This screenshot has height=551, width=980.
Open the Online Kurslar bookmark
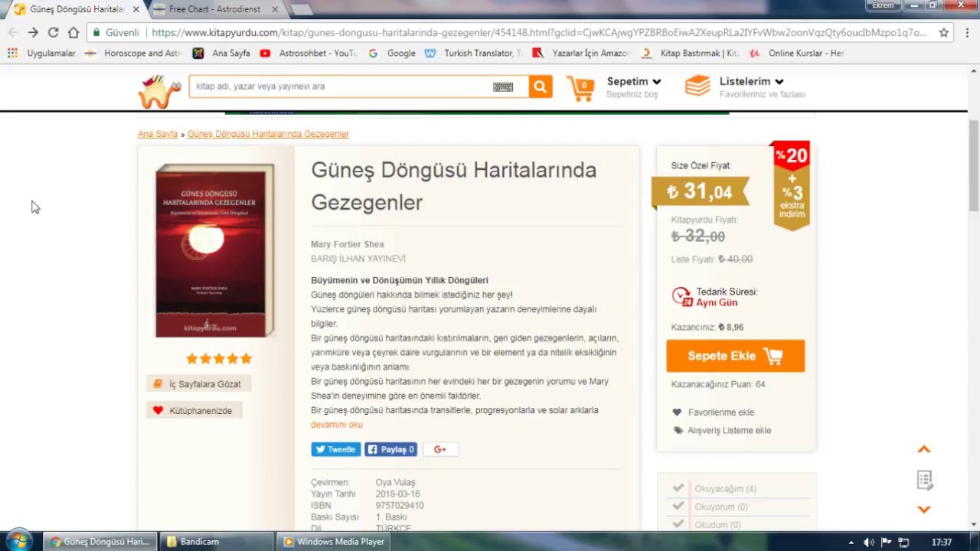click(x=797, y=54)
